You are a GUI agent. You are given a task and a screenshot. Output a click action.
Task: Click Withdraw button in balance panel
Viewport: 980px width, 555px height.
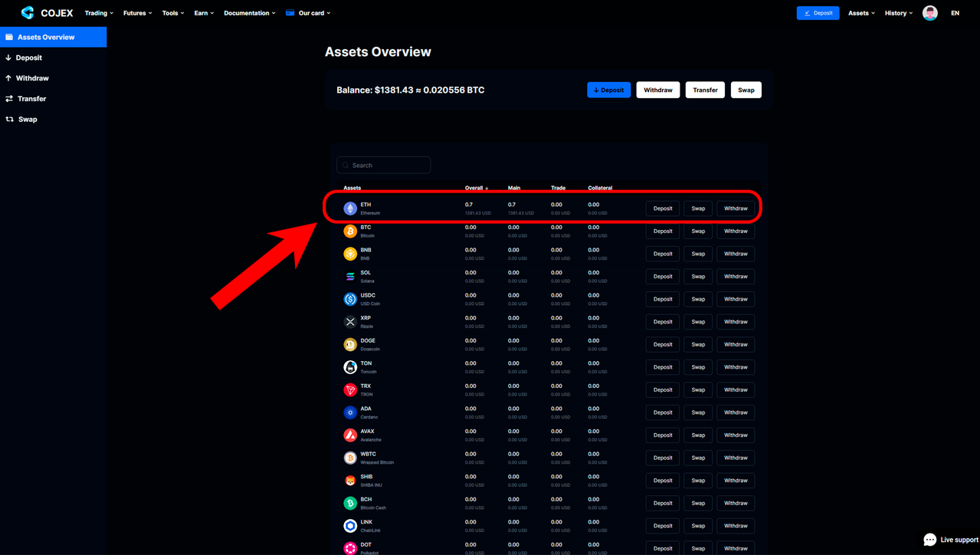(x=657, y=90)
